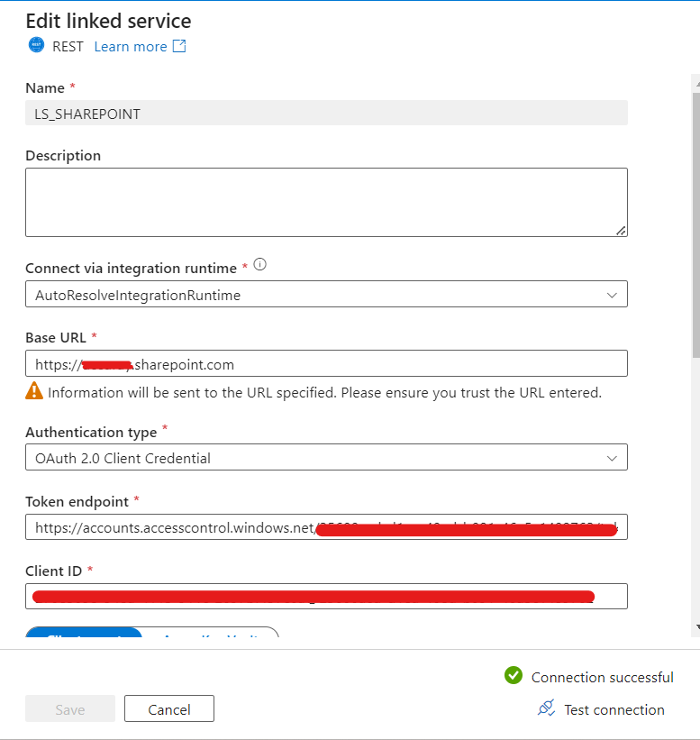
Task: Click the Base URL sharepoint.com field
Action: tap(326, 363)
